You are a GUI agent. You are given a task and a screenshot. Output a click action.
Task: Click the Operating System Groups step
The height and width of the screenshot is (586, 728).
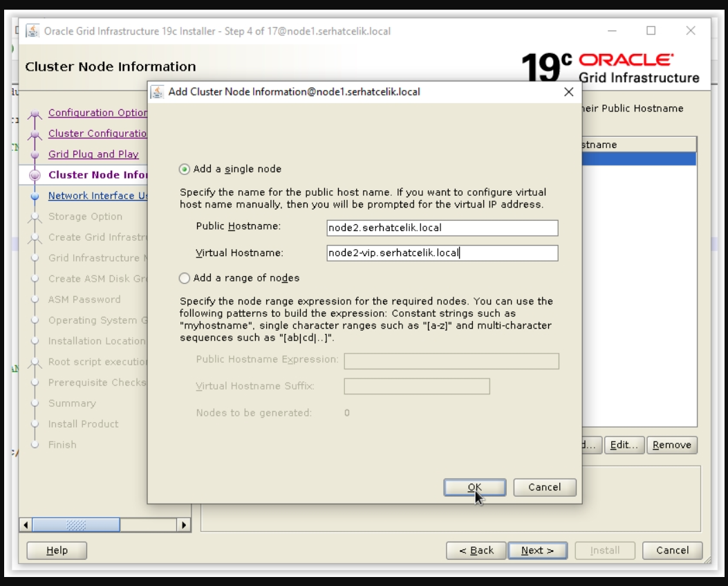click(97, 320)
